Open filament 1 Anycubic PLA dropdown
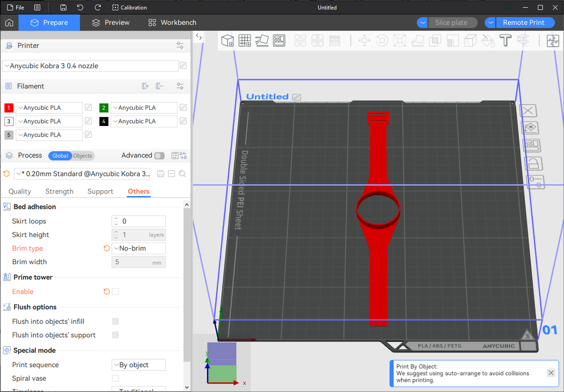 [49, 107]
